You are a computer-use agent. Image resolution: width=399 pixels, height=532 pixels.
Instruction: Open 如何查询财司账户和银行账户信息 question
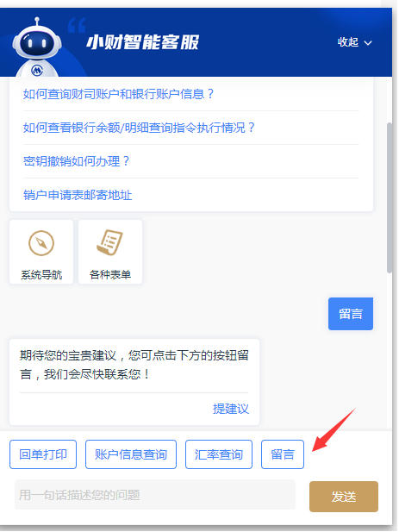click(x=118, y=94)
